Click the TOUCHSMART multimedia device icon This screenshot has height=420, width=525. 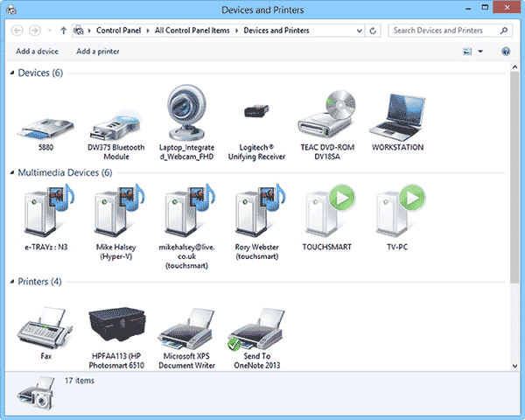point(325,214)
